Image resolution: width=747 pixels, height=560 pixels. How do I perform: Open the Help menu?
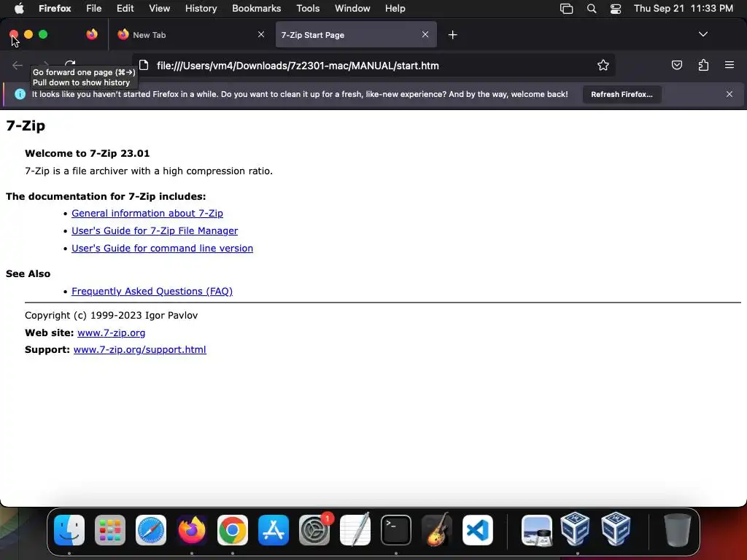[395, 9]
